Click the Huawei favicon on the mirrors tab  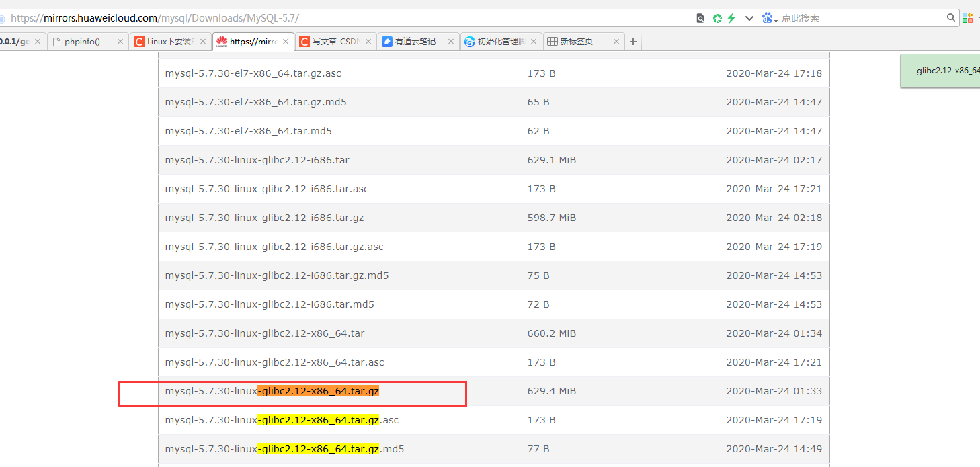pos(223,41)
